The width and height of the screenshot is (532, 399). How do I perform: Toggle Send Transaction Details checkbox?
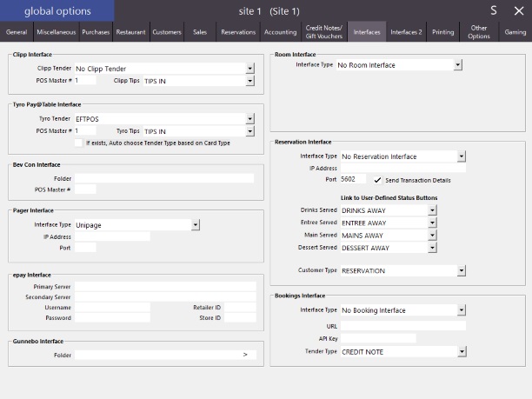point(377,179)
